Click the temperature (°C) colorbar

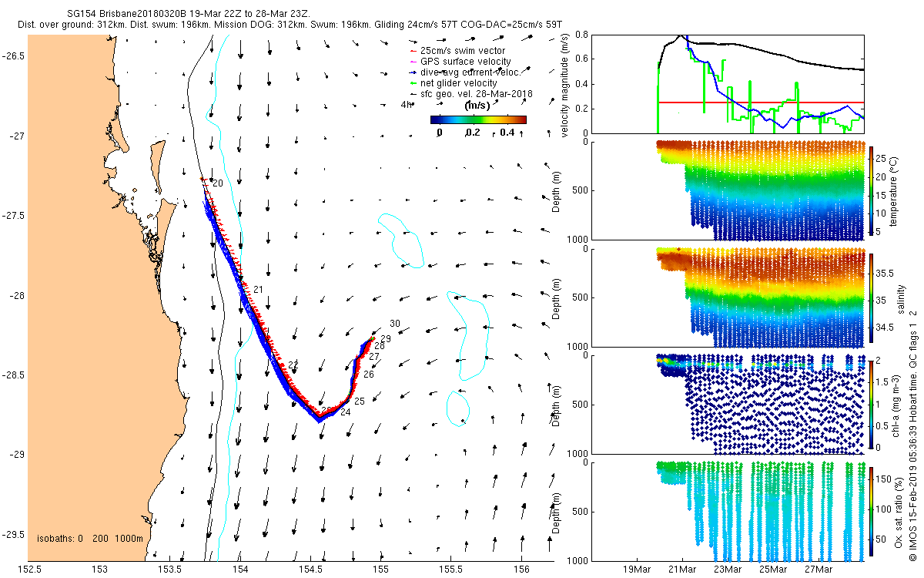tap(873, 191)
